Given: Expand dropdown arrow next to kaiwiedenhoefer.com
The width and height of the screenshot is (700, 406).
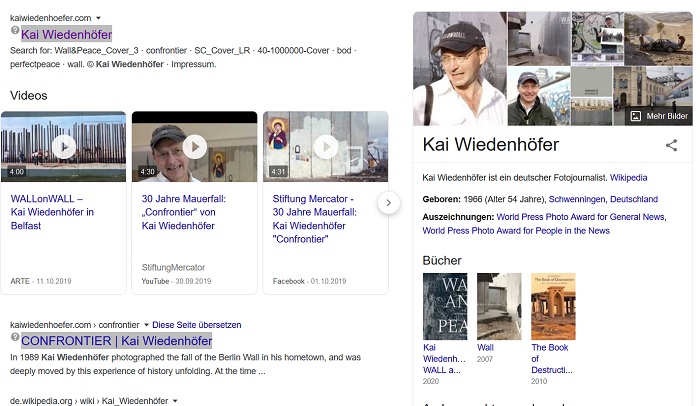Looking at the screenshot, I should [98, 18].
